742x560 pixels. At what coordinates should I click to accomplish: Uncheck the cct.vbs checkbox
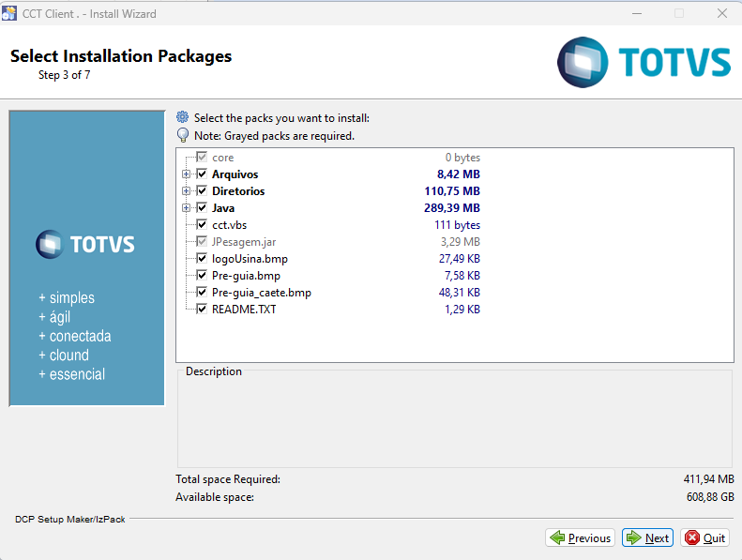pos(202,224)
